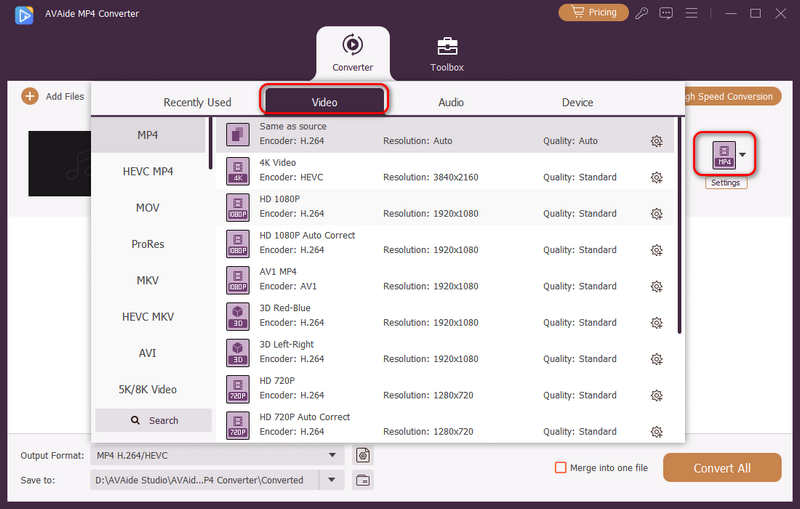
Task: Click the HD 1080P Auto Correct format icon
Action: point(238,243)
